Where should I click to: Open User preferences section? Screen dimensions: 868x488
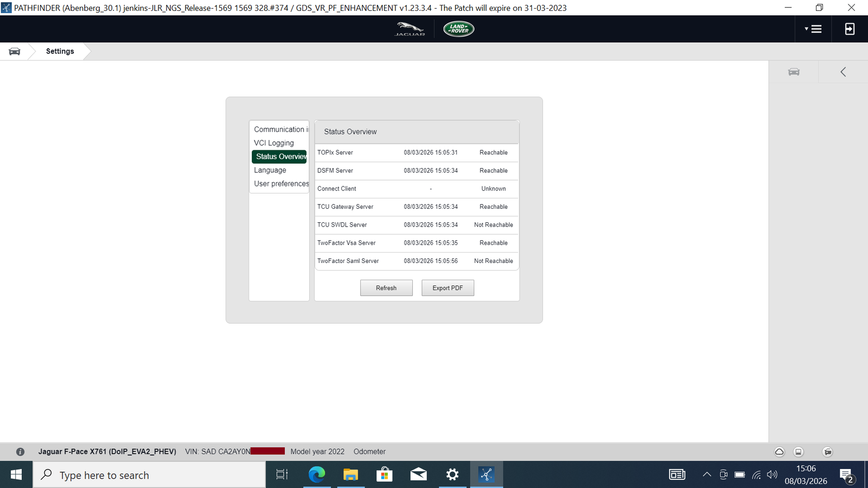(281, 184)
